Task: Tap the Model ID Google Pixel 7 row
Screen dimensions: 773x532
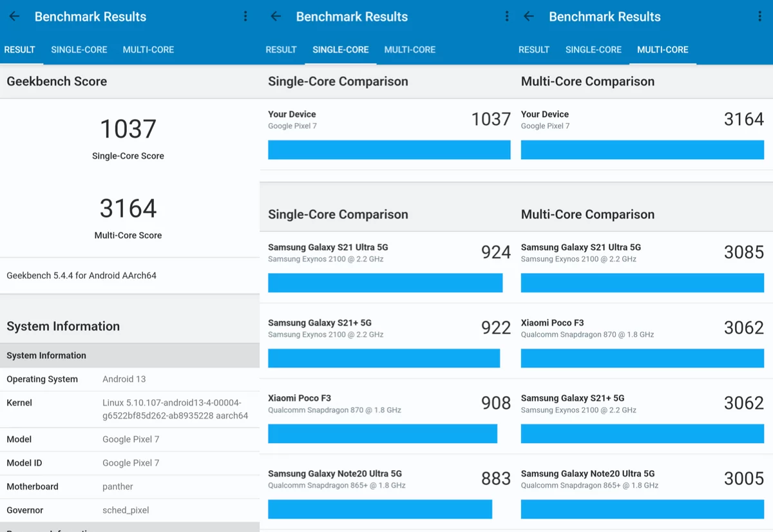Action: [x=129, y=463]
